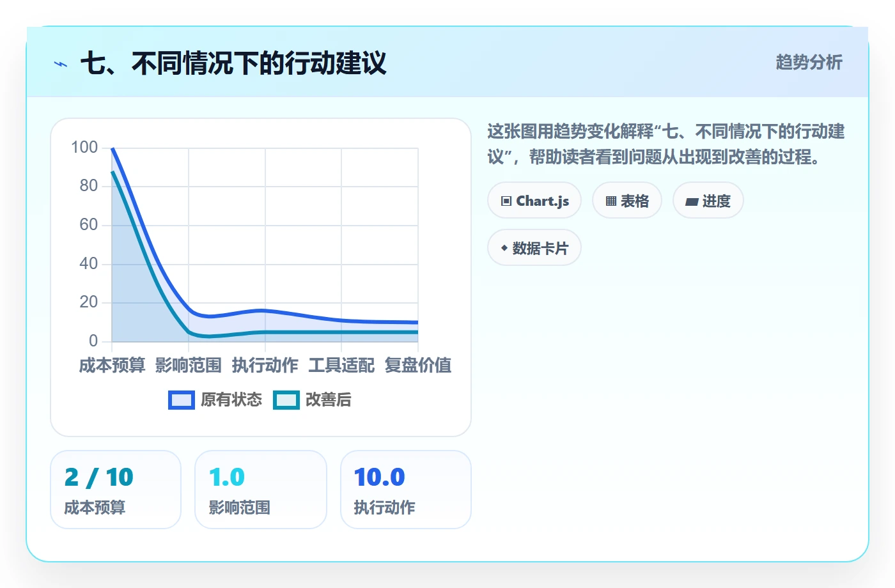This screenshot has width=895, height=588.
Task: Click the 1.0 value text
Action: (227, 477)
